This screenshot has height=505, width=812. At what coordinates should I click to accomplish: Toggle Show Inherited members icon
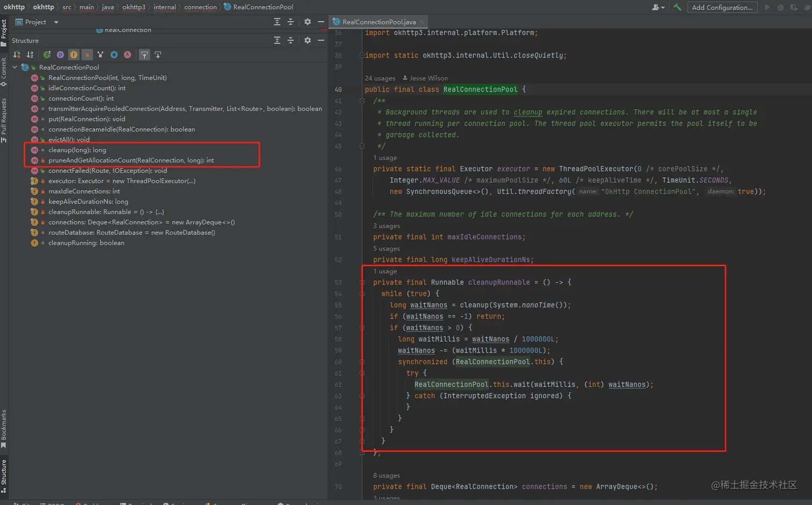(47, 55)
